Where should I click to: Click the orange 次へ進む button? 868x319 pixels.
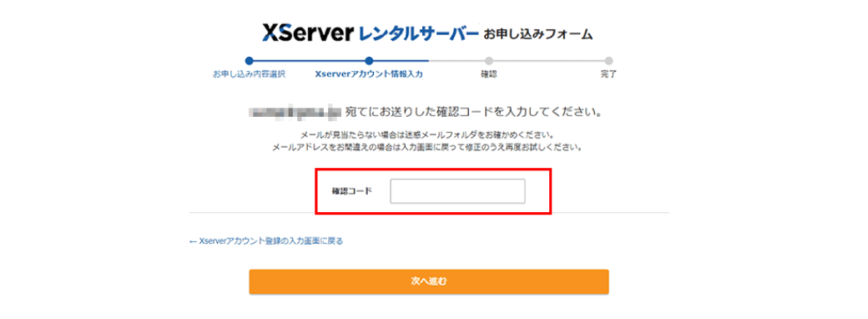coord(429,281)
